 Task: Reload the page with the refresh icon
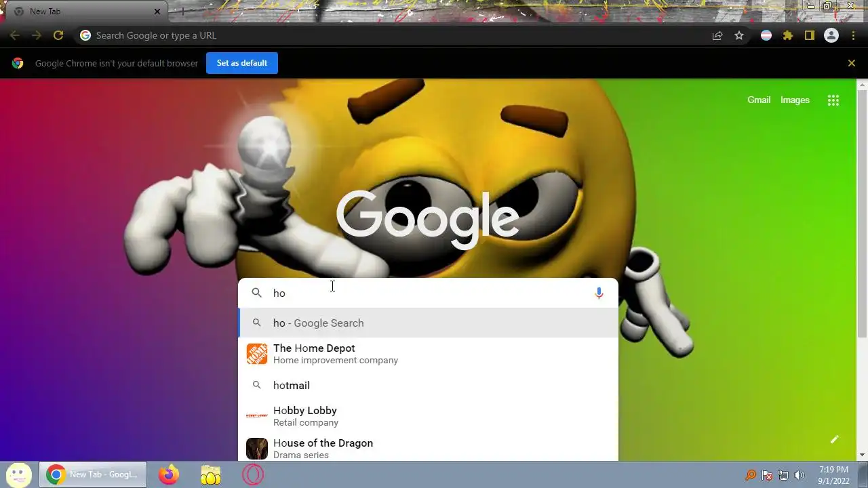pos(58,35)
